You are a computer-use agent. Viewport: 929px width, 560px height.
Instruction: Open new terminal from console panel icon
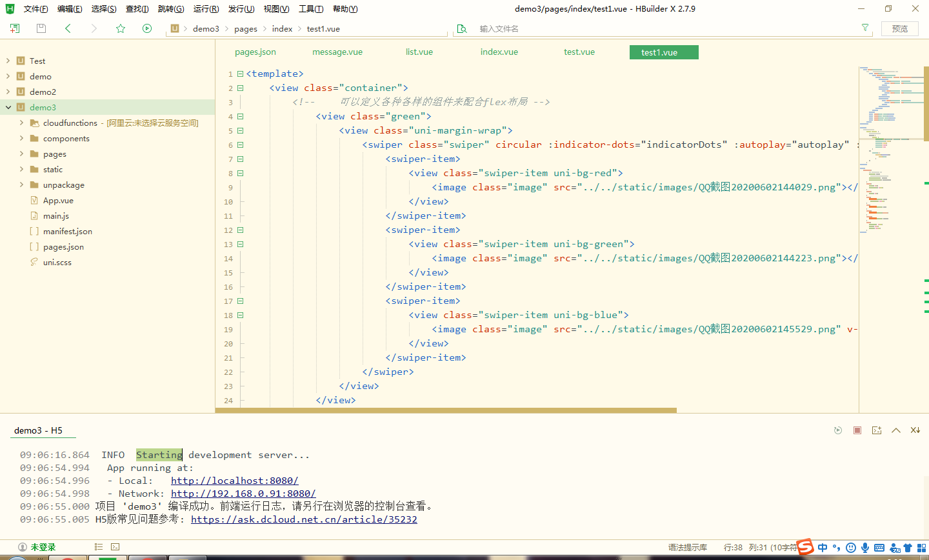(876, 430)
